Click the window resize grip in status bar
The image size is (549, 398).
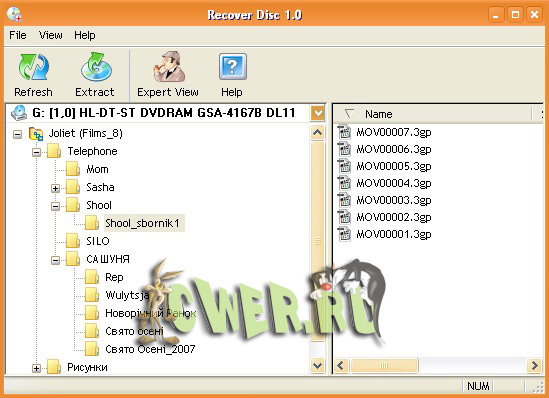538,387
